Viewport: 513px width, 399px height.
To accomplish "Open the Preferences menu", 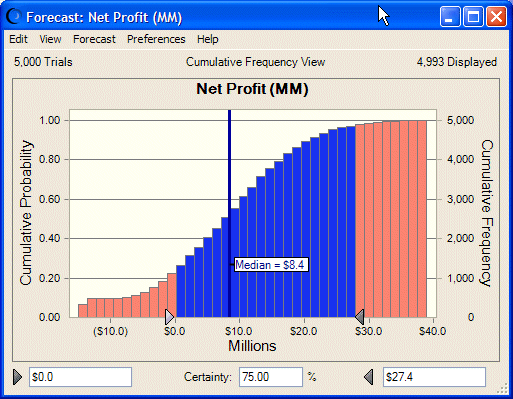I will click(156, 39).
